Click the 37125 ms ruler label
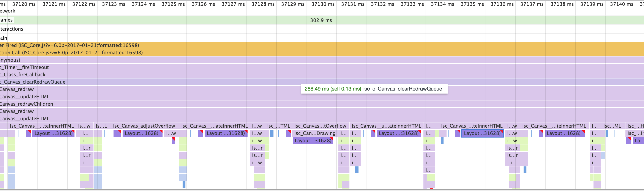Image resolution: width=644 pixels, height=191 pixels. click(173, 4)
